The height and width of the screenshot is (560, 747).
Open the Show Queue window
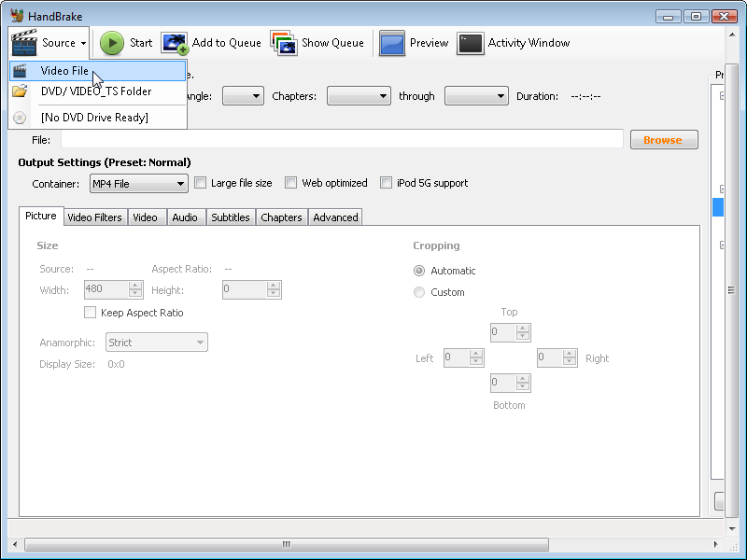(x=282, y=43)
